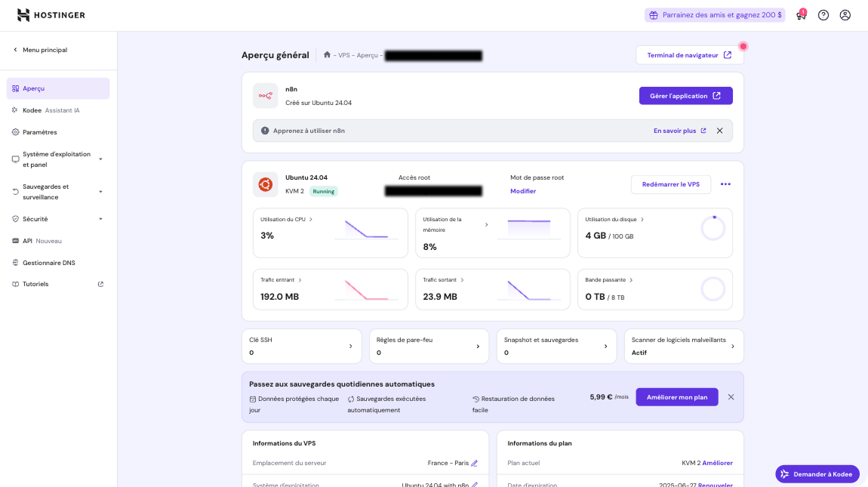This screenshot has height=487, width=868.
Task: Click the disk usage ring indicator
Action: (713, 228)
